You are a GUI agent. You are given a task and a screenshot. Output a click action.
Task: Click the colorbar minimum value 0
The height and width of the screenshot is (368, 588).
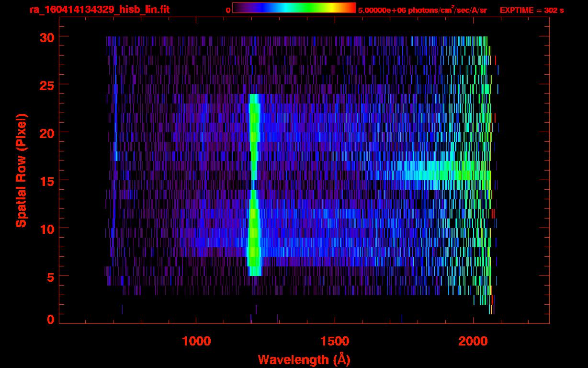click(228, 10)
